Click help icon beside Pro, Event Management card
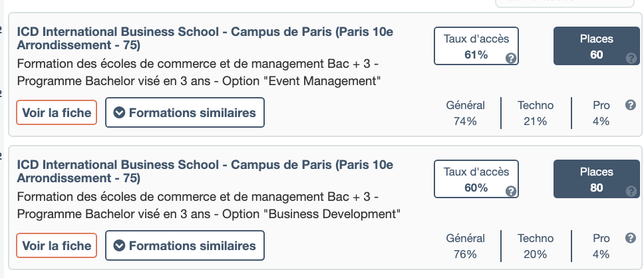Viewport: 644px width, 278px height. coord(631,105)
